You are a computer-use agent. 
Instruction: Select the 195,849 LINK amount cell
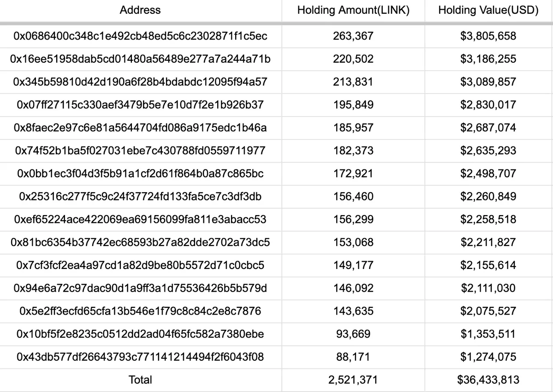[353, 105]
